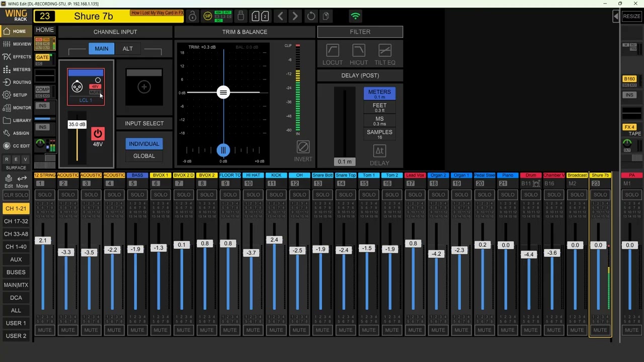
Task: Switch to the ALT input tab
Action: tap(128, 49)
